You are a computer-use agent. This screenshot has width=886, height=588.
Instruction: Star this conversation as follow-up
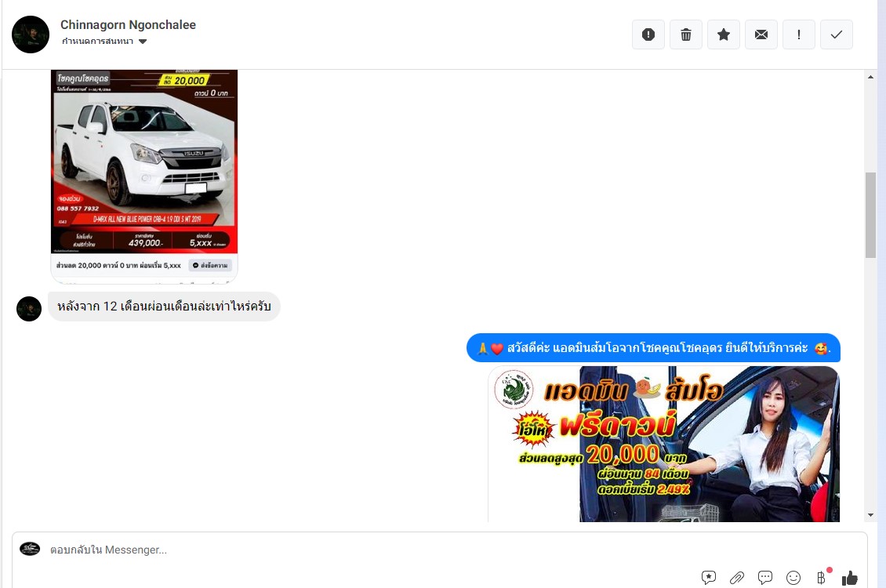(x=723, y=34)
